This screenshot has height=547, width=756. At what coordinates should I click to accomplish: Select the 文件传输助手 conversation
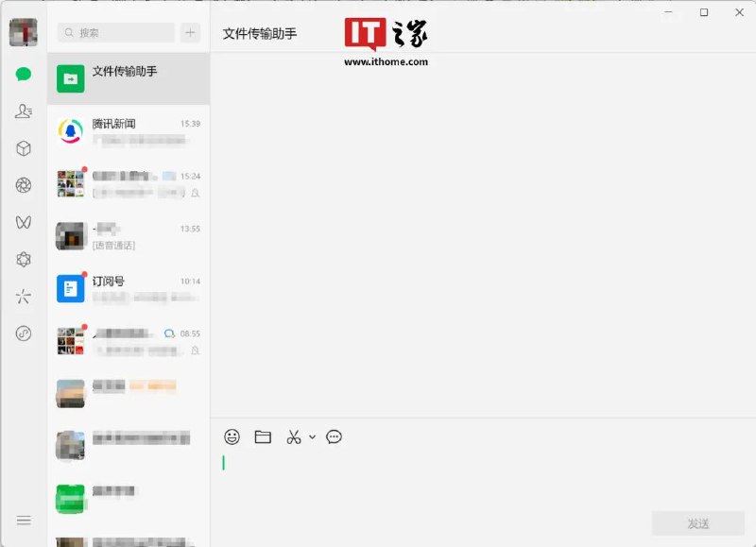coord(128,78)
